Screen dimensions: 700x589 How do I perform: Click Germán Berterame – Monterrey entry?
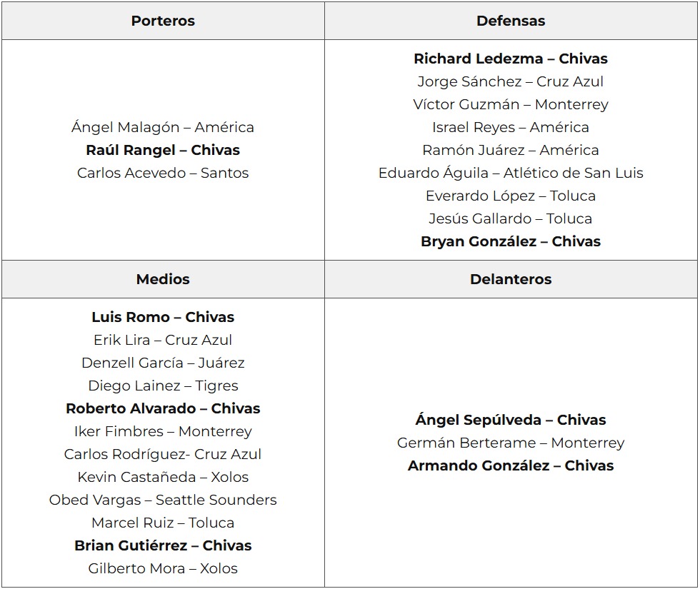click(x=511, y=443)
